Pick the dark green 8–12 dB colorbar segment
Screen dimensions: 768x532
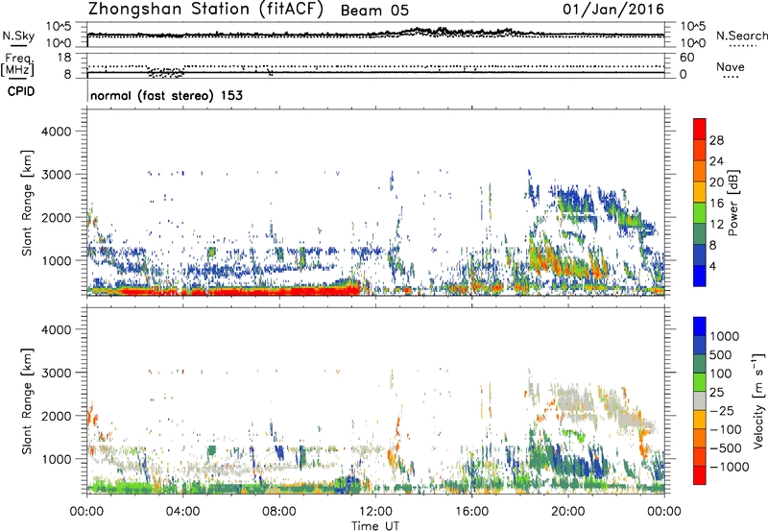(x=700, y=234)
